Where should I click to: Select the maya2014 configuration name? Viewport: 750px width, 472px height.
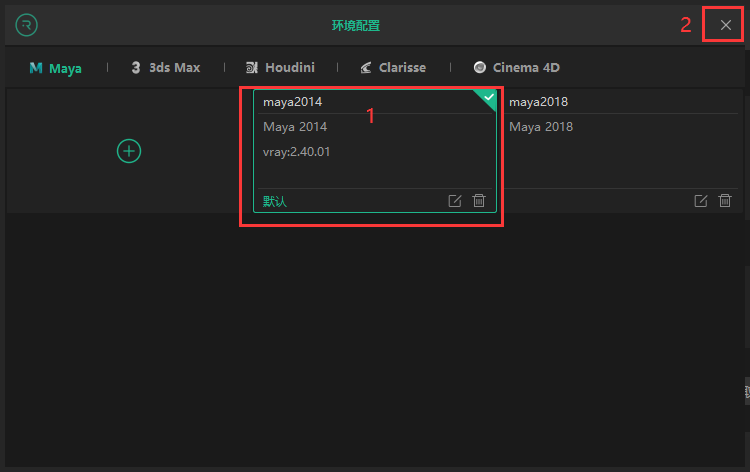(x=292, y=102)
